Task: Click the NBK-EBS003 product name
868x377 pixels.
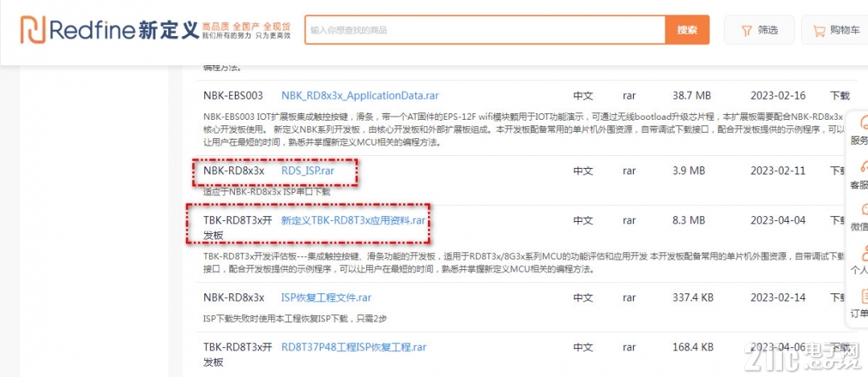Action: [233, 95]
